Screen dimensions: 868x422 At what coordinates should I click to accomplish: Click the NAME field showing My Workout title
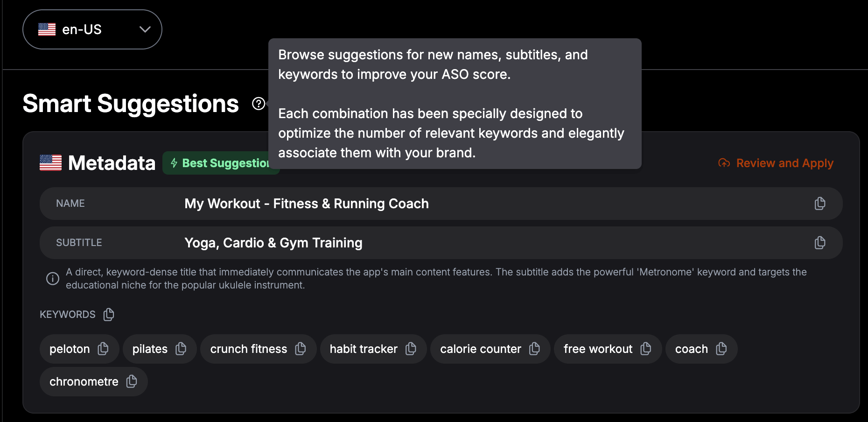point(306,203)
